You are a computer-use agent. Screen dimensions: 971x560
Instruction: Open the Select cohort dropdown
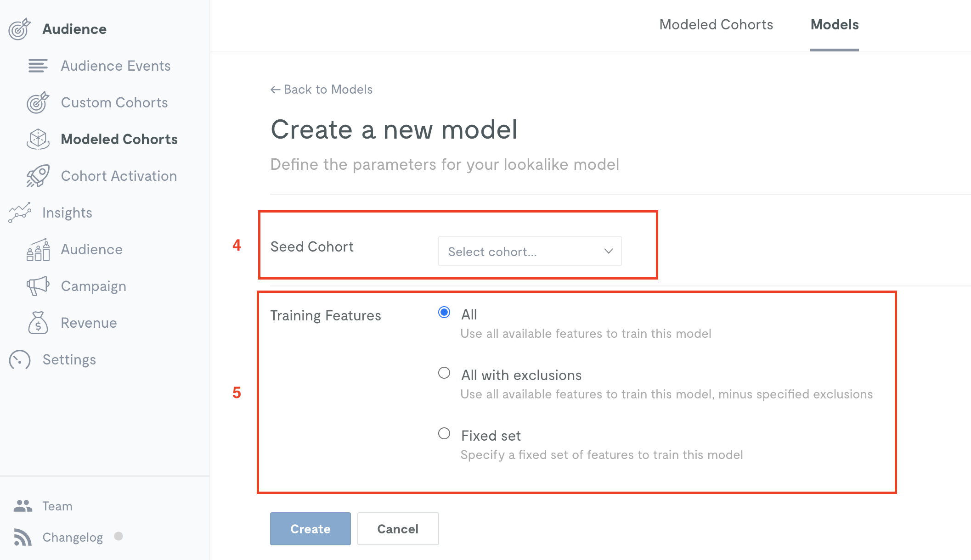coord(530,251)
